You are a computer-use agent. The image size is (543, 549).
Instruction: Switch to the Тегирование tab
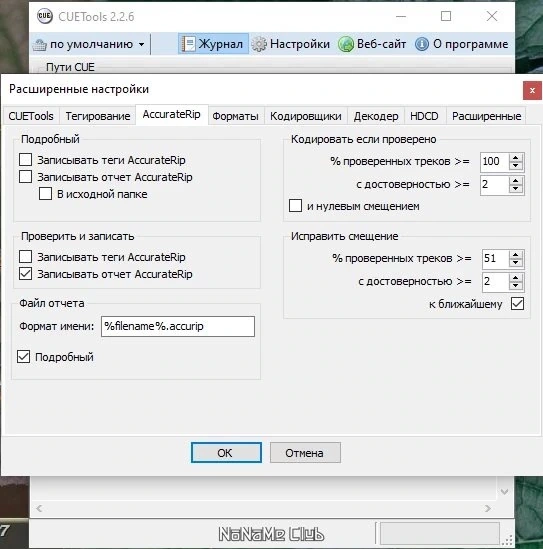point(98,116)
